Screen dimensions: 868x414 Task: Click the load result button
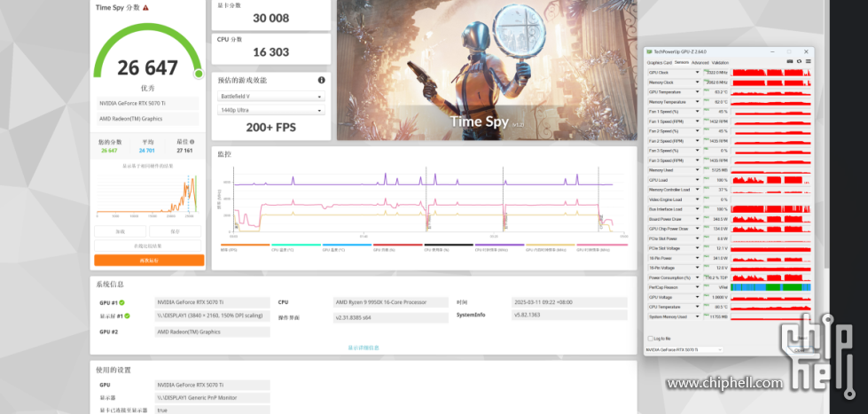[x=120, y=231]
